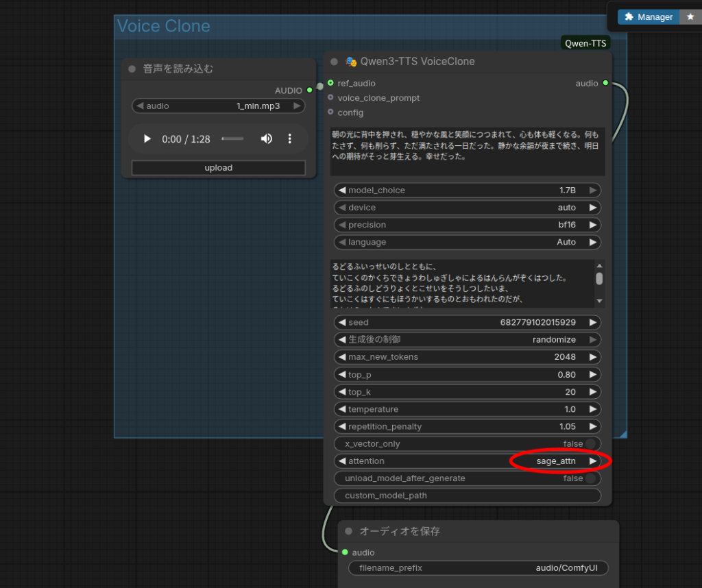Click the custom_model_path input field
This screenshot has width=702, height=588.
[468, 495]
